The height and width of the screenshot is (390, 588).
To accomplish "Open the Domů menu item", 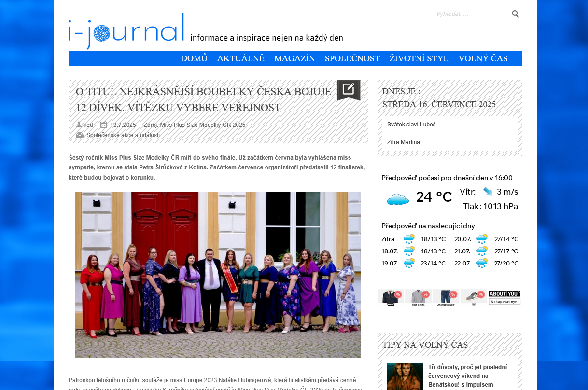I will (x=194, y=58).
